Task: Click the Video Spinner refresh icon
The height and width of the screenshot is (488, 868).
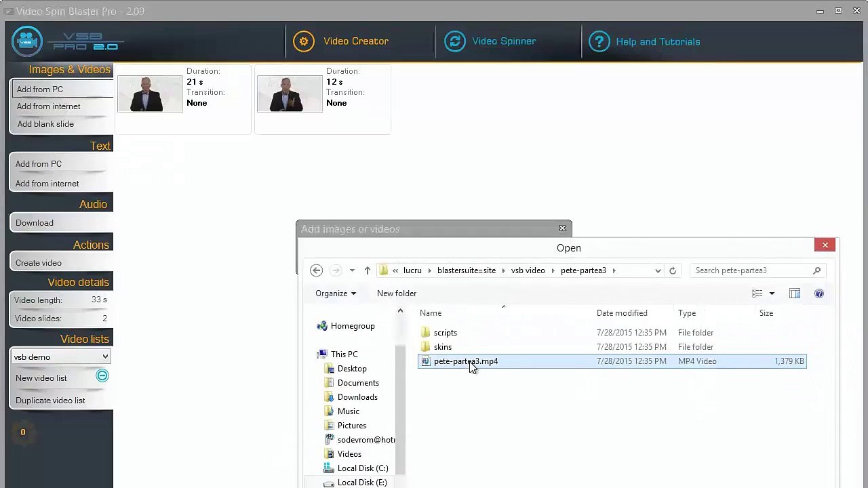Action: (x=455, y=41)
